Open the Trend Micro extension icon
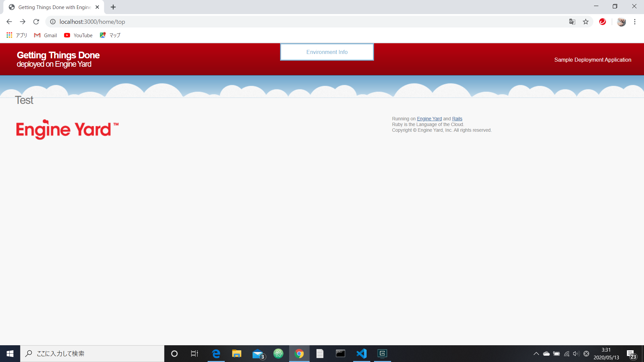Screen dimensions: 644x362 coord(602,21)
